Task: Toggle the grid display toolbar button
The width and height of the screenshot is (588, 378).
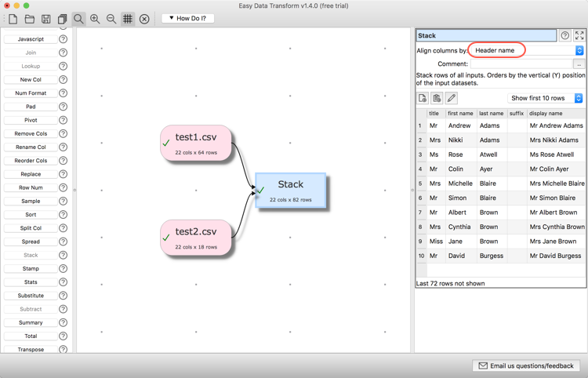Action: tap(128, 19)
